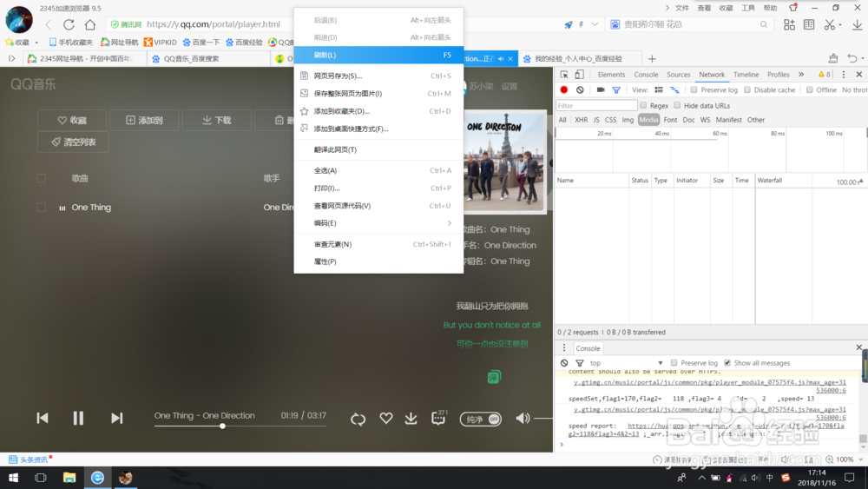The image size is (868, 489).
Task: Choose 网页另存为(S) in context menu
Action: tap(378, 76)
